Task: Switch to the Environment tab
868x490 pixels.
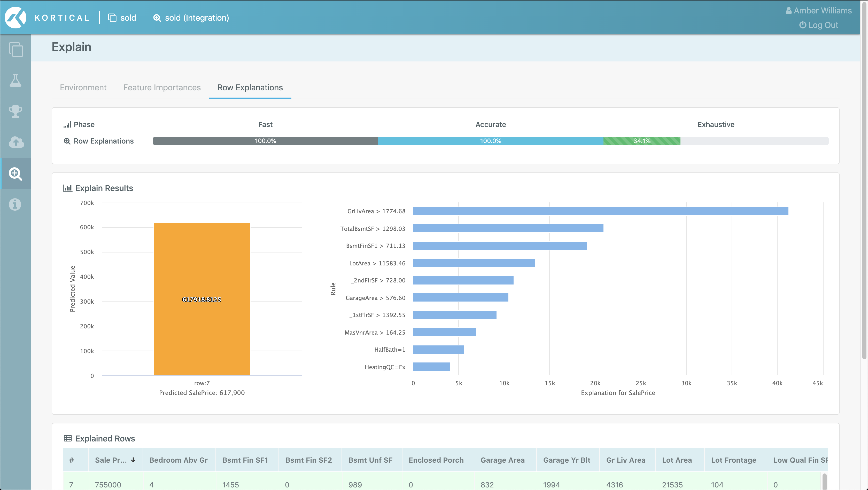Action: coord(83,88)
